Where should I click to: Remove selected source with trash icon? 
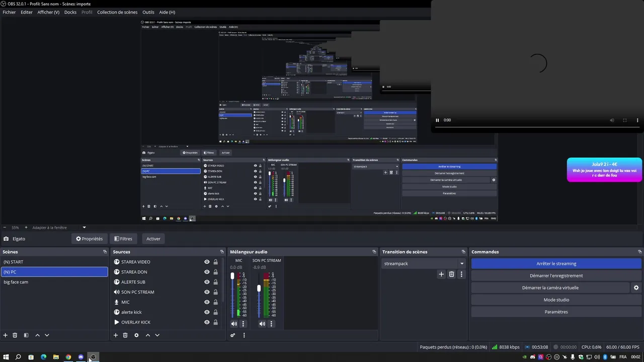coord(125,335)
